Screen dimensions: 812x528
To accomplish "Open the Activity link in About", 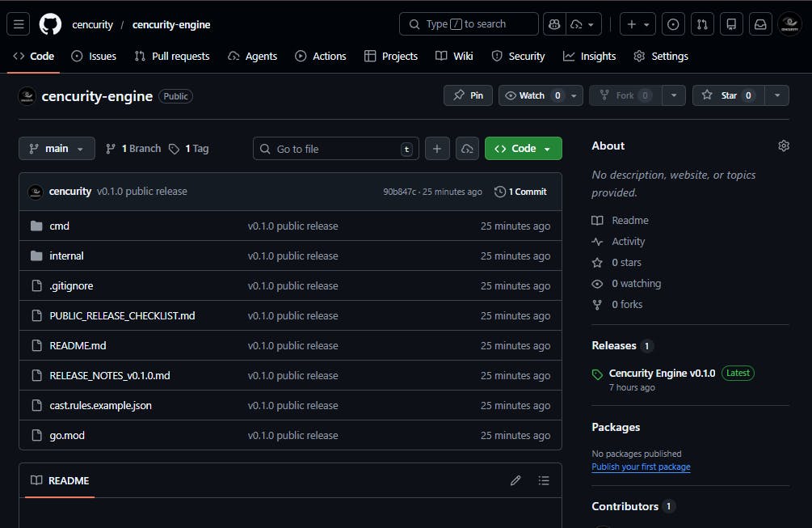I will coord(618,242).
